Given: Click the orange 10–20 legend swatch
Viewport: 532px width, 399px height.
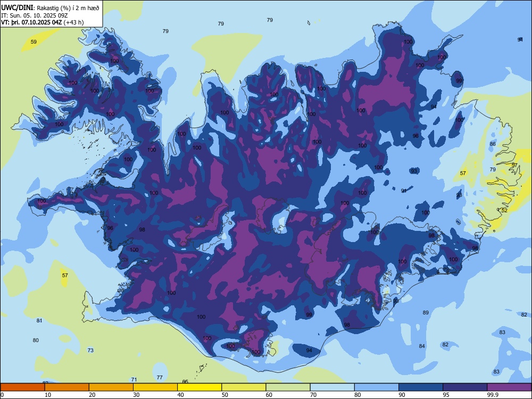Looking at the screenshot, I should (x=67, y=387).
